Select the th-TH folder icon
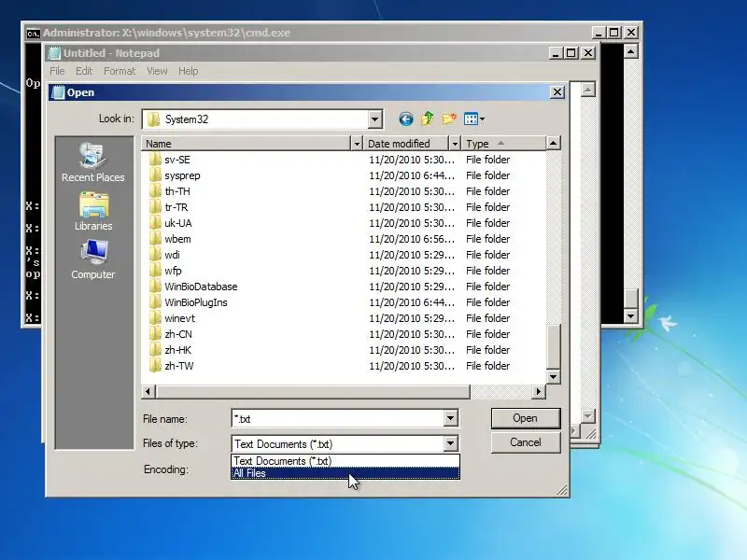Viewport: 747px width, 560px height. click(x=155, y=191)
